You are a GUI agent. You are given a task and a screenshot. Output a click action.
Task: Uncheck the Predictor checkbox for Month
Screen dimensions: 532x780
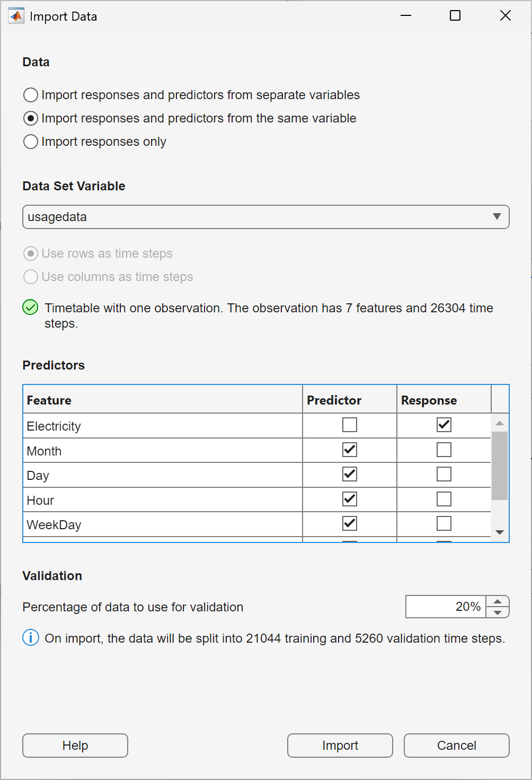click(x=349, y=450)
